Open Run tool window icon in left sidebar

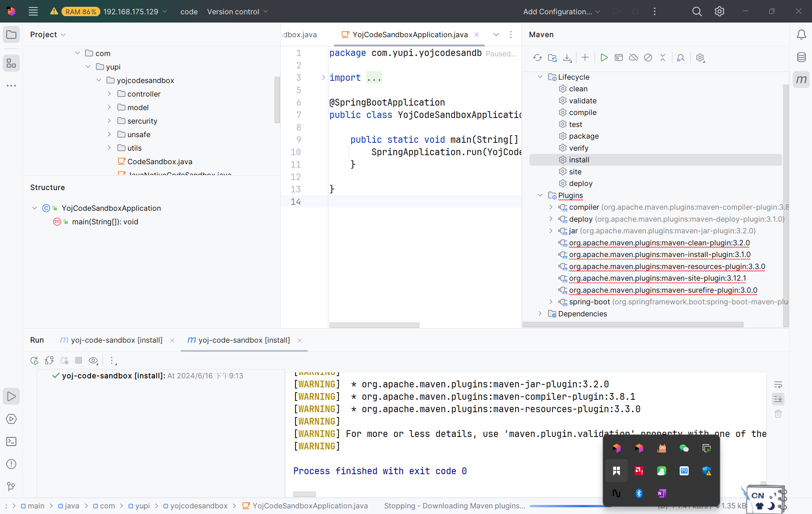(11, 396)
